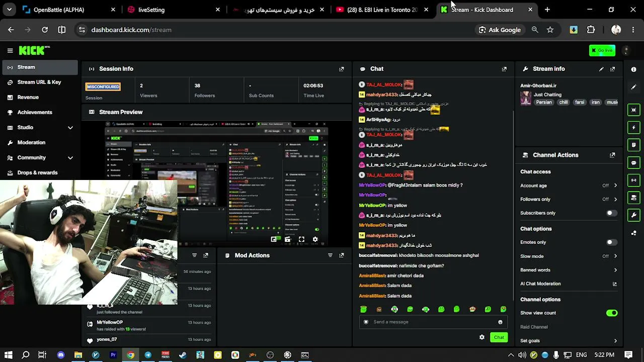Open the Banned words list
This screenshot has width=644, height=362.
click(x=569, y=270)
